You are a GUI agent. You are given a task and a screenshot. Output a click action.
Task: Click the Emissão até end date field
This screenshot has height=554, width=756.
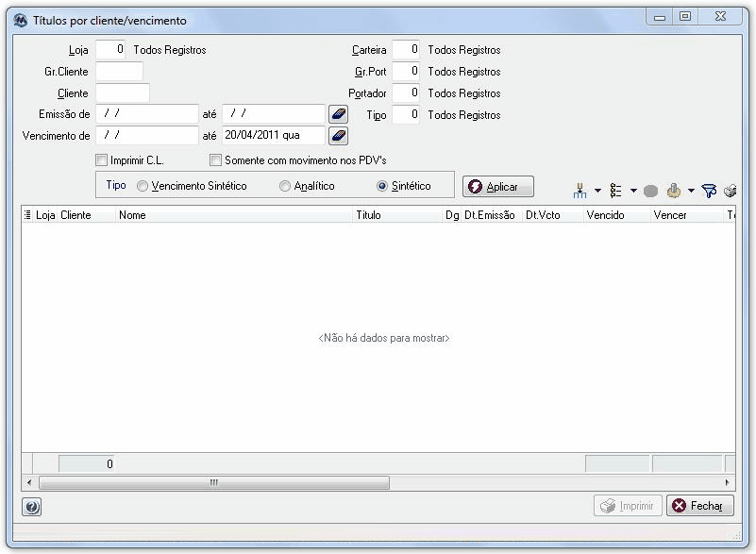point(274,114)
